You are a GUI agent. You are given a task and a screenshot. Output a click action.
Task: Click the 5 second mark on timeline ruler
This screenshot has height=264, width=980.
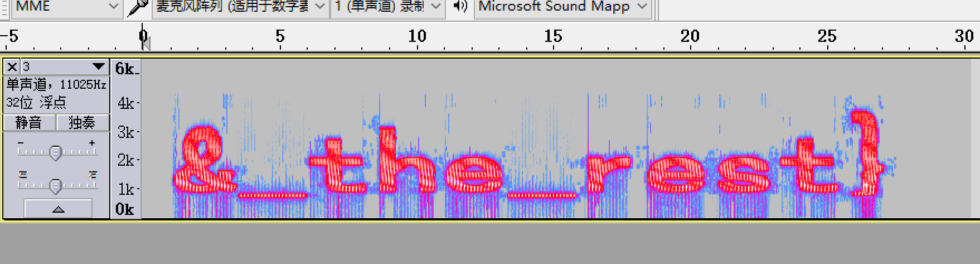coord(280,37)
